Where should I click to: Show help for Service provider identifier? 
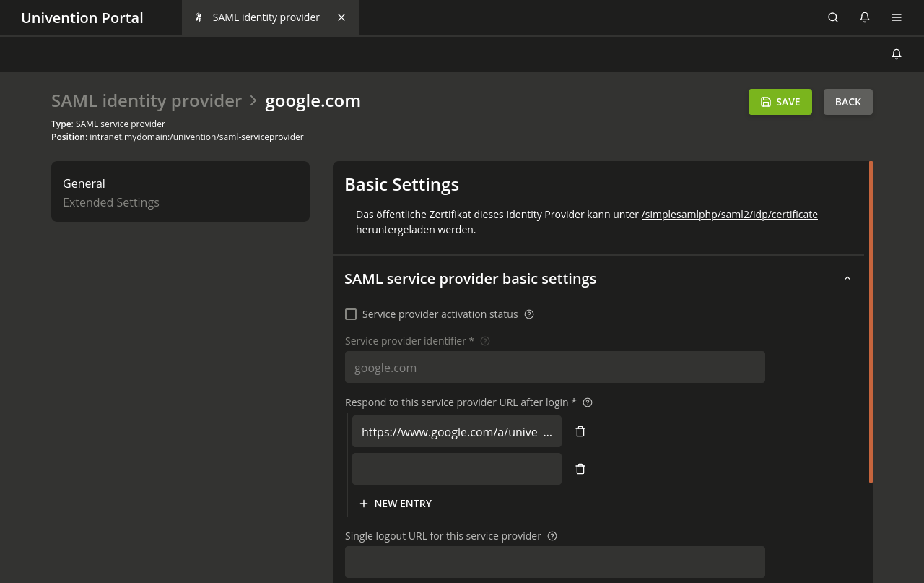pos(485,341)
